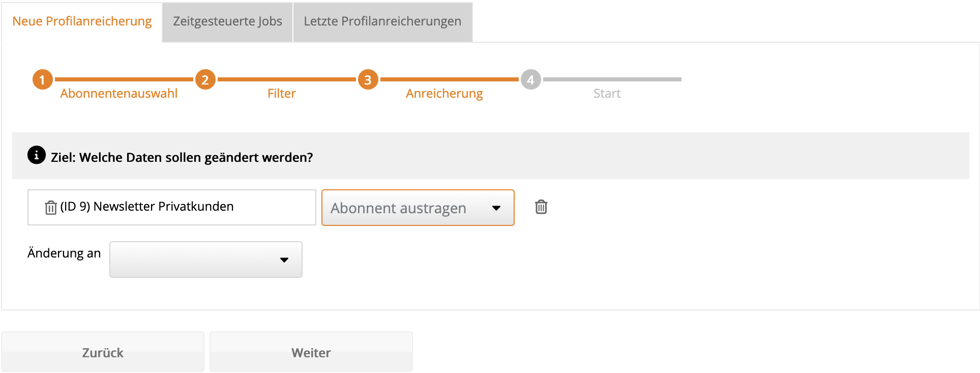980x373 pixels.
Task: Select the Neue Profilanreicherung tab
Action: click(x=82, y=21)
